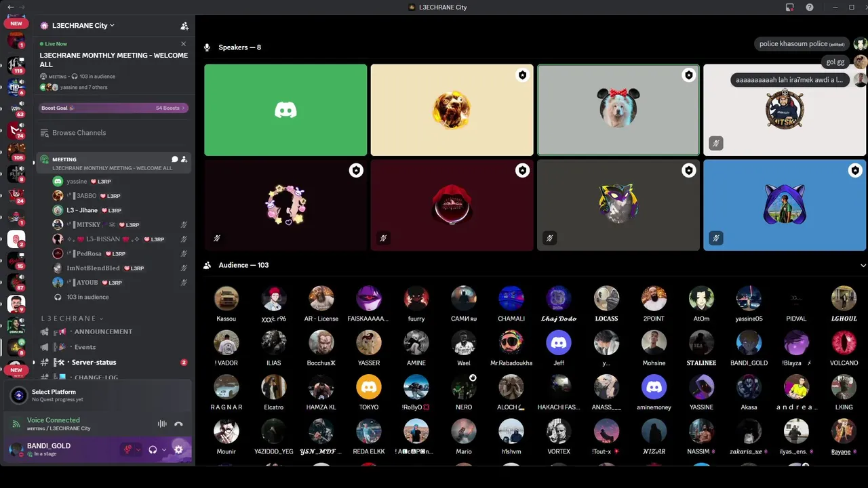
Task: Open Discord Help question mark icon
Action: [810, 7]
